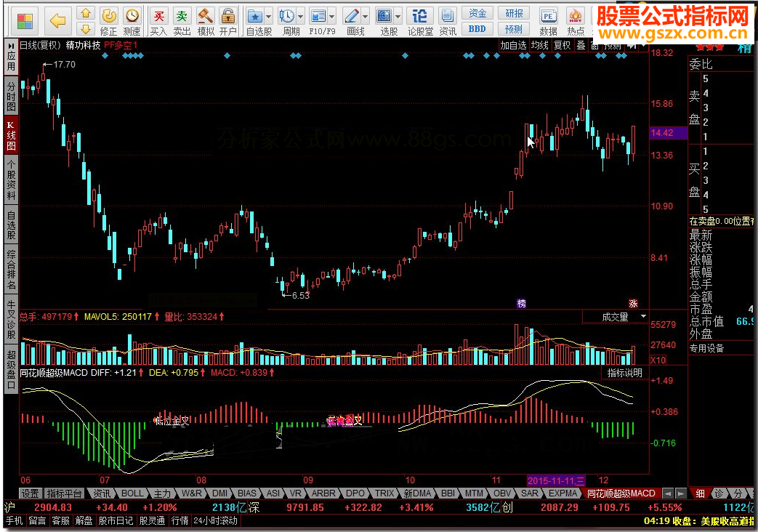Click the 卖出 sell icon

pyautogui.click(x=182, y=22)
